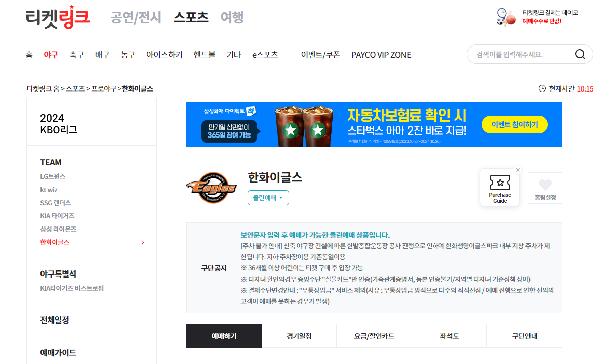Image resolution: width=611 pixels, height=364 pixels.
Task: Select the 기타 menu item
Action: [x=234, y=55]
